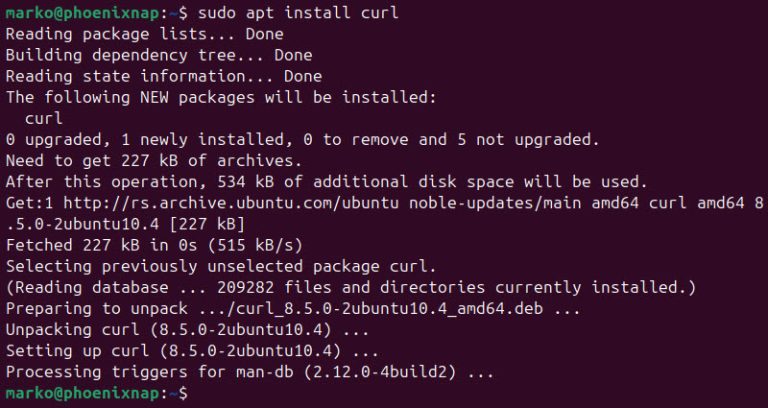This screenshot has width=768, height=408.
Task: Click the "After this operation, 534 kB" line
Action: (x=326, y=182)
